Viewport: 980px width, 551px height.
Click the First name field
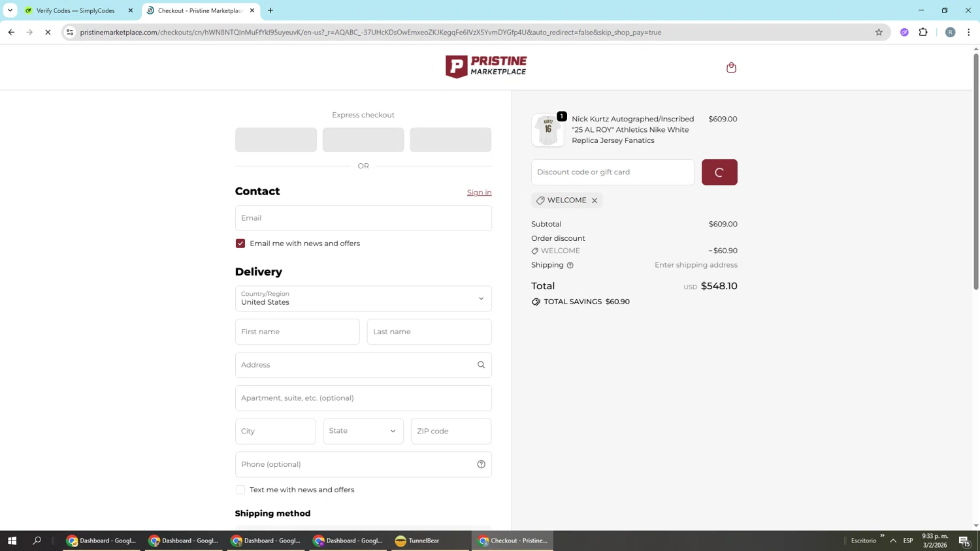pyautogui.click(x=297, y=332)
